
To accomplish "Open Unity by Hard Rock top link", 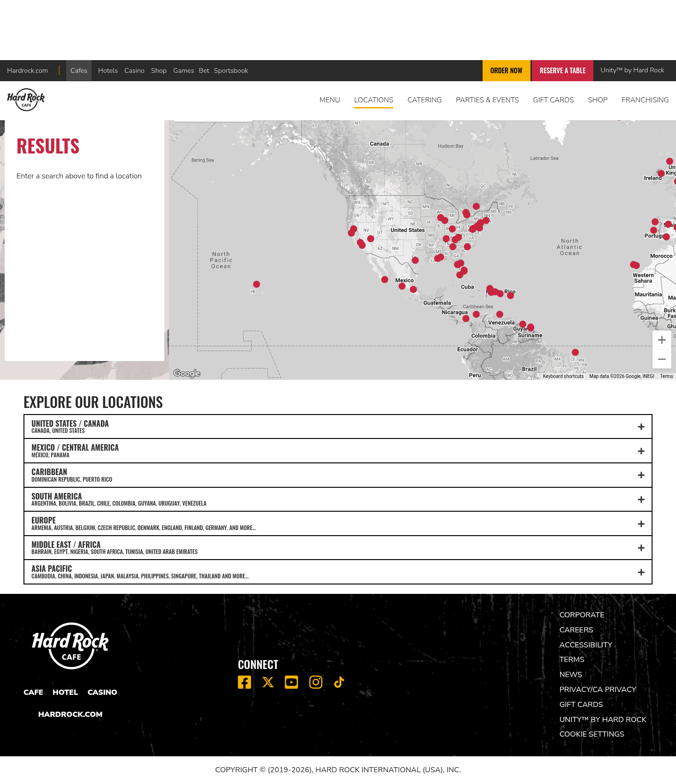I will [632, 70].
